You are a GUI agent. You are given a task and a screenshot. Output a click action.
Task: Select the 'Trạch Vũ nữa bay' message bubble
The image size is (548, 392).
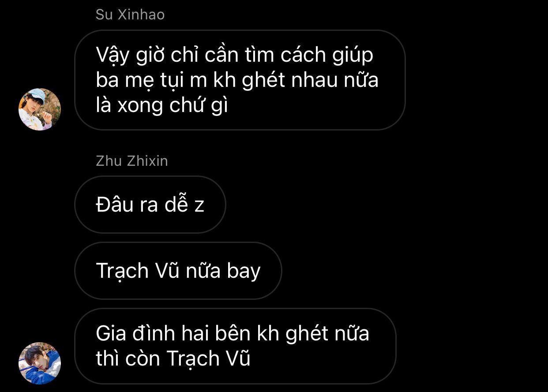[x=178, y=271]
